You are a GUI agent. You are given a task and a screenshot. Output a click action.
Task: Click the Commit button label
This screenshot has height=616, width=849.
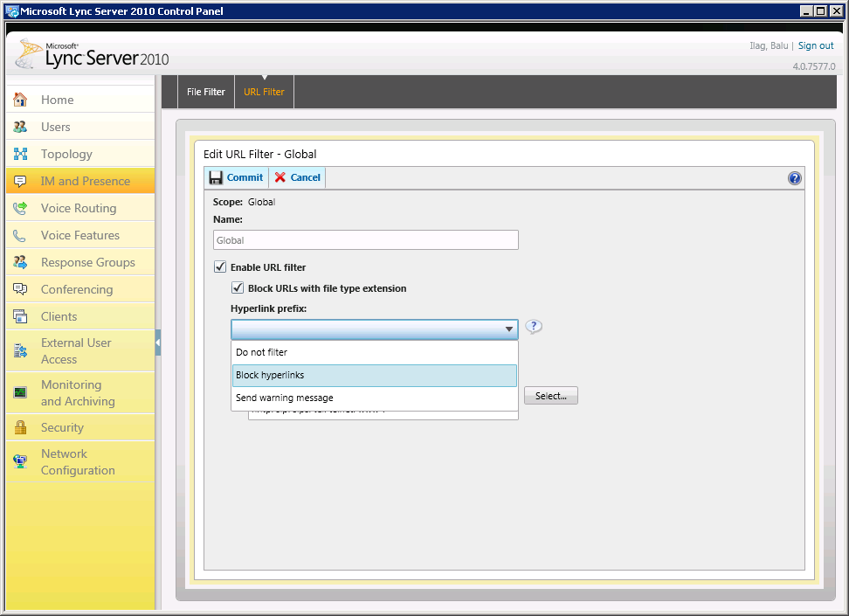[x=245, y=177]
